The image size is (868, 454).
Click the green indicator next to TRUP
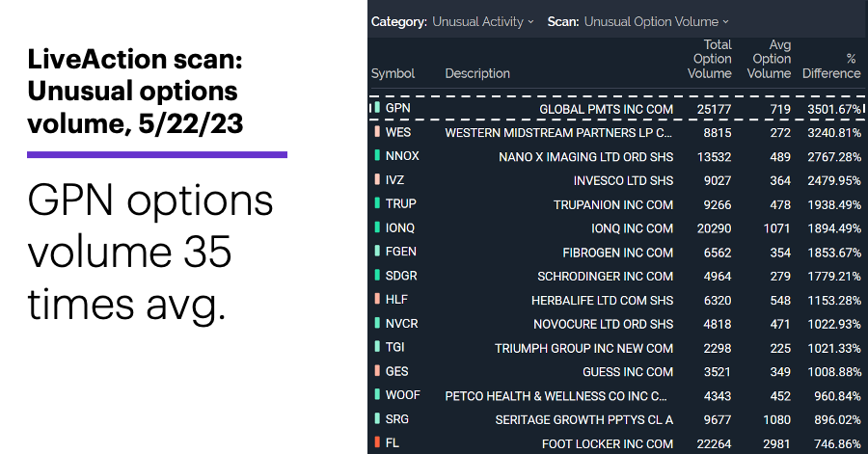(x=377, y=203)
